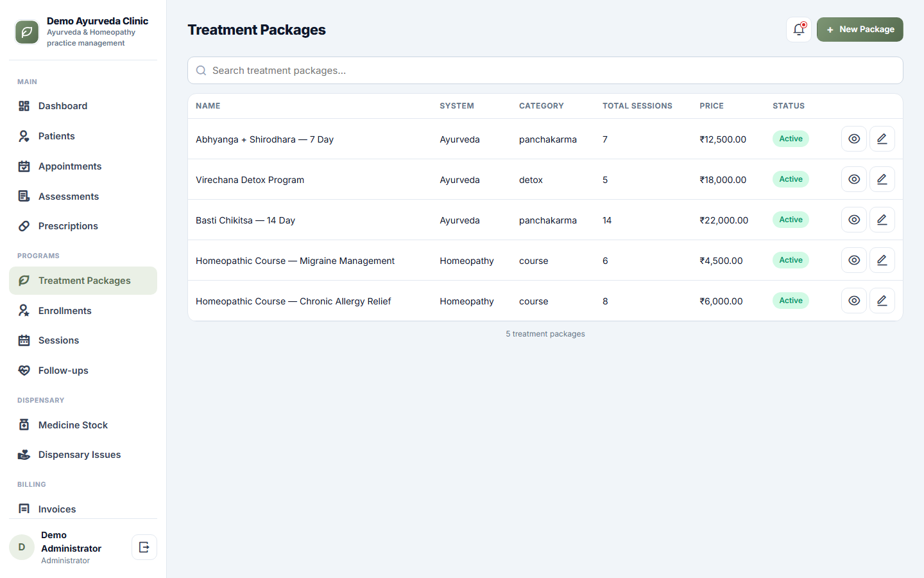Create a New Package
The height and width of the screenshot is (578, 924).
point(860,30)
